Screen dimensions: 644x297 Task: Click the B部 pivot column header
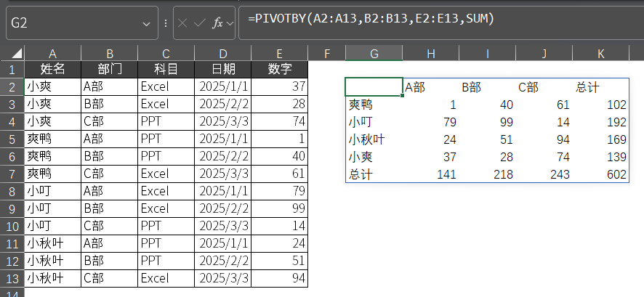488,87
